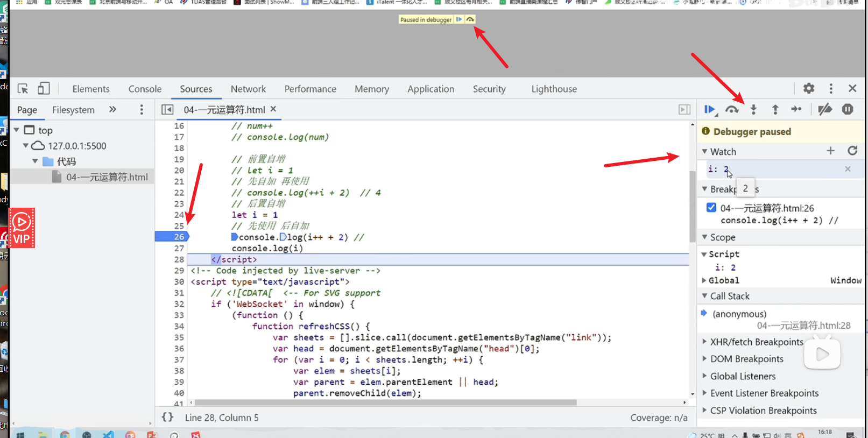Toggle pause on exceptions button

pyautogui.click(x=848, y=109)
